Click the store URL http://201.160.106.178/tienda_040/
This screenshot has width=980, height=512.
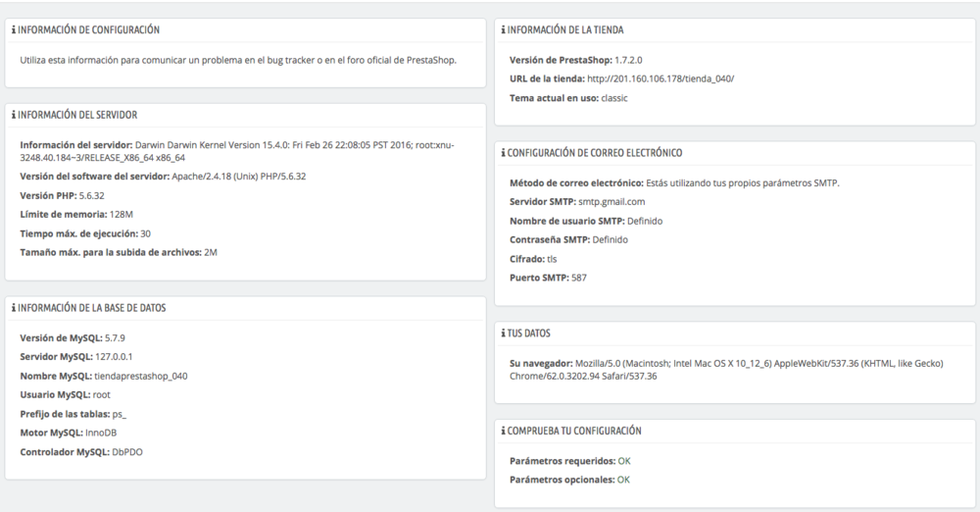pyautogui.click(x=661, y=78)
